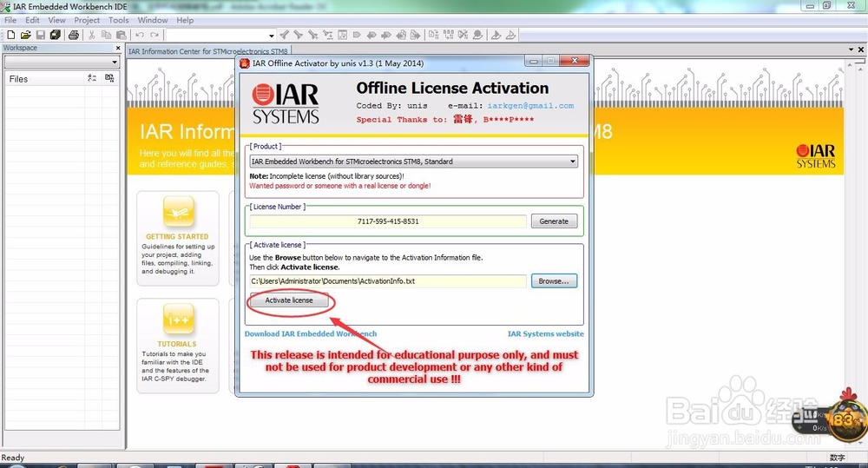Click the Save All toolbar icon
Viewport: 868px width, 468px height.
(56, 35)
